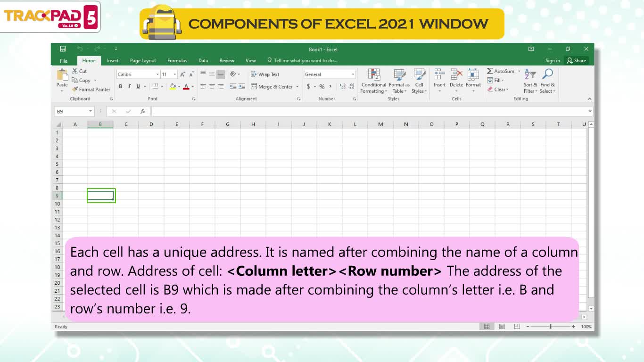Toggle Wrap Text
This screenshot has width=644, height=362.
pos(265,74)
